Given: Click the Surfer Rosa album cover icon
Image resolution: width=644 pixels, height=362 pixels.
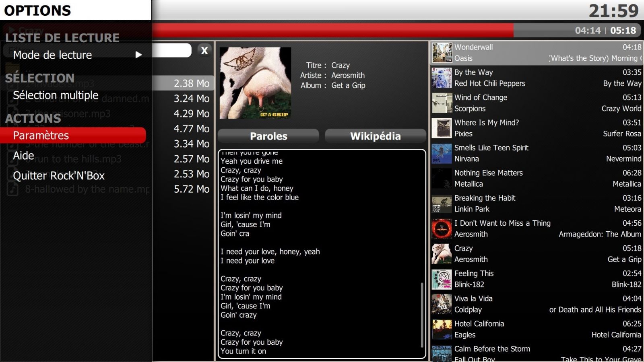Looking at the screenshot, I should (x=442, y=128).
